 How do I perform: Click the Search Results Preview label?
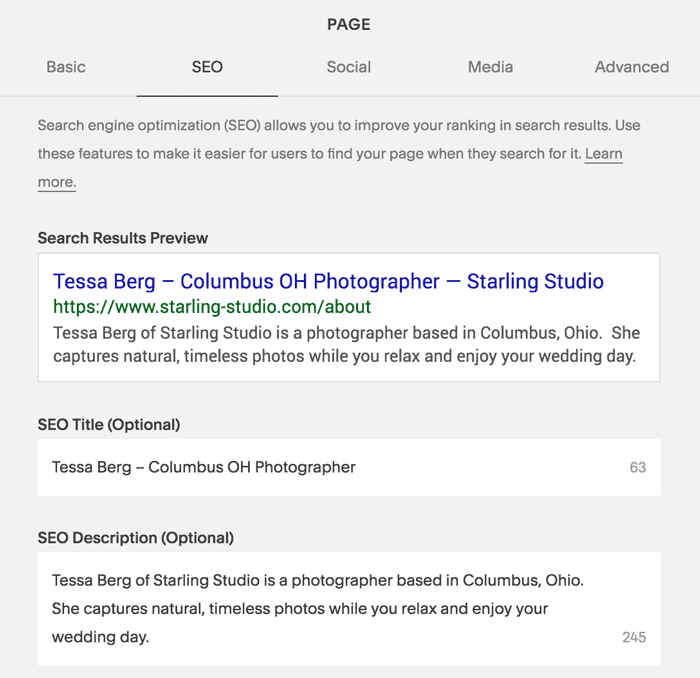pyautogui.click(x=123, y=238)
